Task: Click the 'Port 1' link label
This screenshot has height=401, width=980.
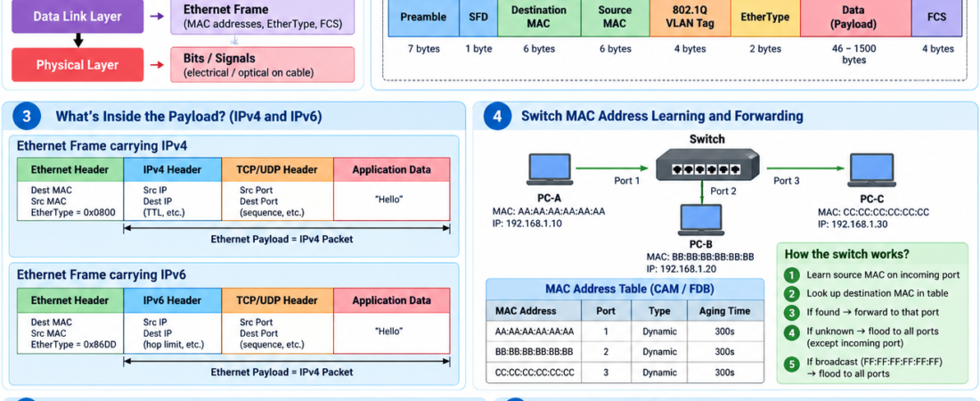Action: (627, 181)
